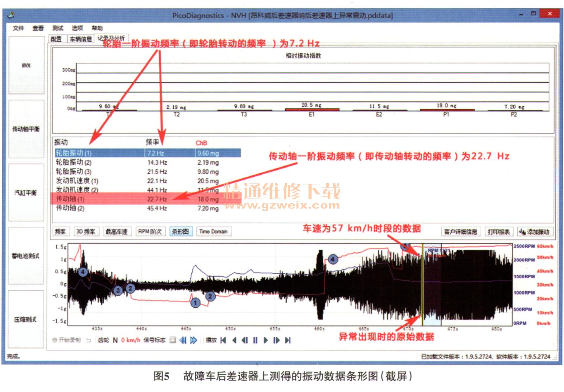Image resolution: width=564 pixels, height=392 pixels.
Task: Select row 传动轴 (2) in vibration list
Action: click(x=148, y=208)
